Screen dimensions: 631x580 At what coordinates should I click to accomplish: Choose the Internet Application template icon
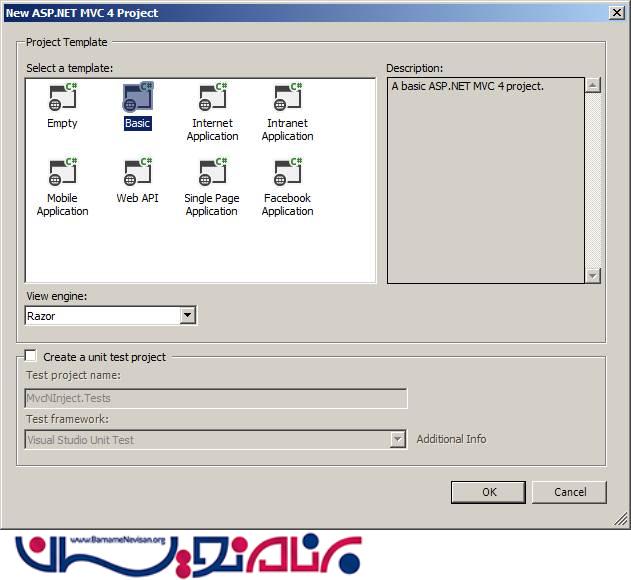tap(213, 97)
